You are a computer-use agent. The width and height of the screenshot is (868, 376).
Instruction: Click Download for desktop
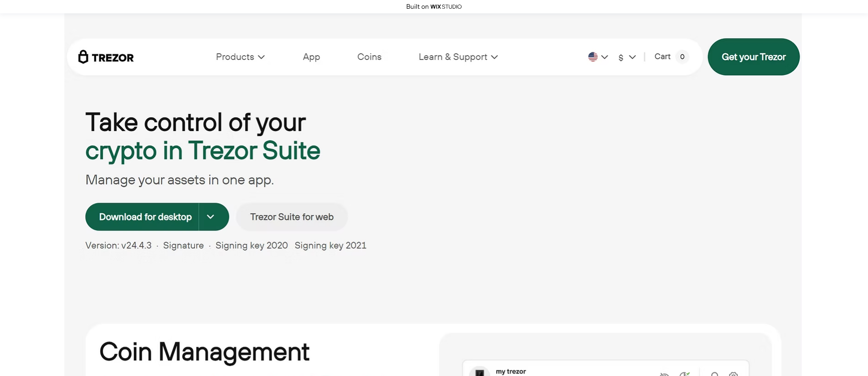coord(145,217)
